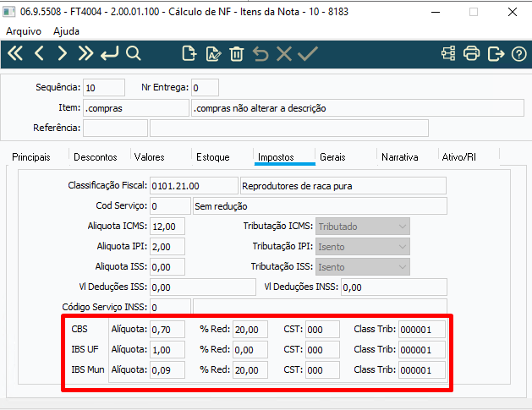This screenshot has width=532, height=410.
Task: Go to previous record arrow
Action: (x=40, y=53)
